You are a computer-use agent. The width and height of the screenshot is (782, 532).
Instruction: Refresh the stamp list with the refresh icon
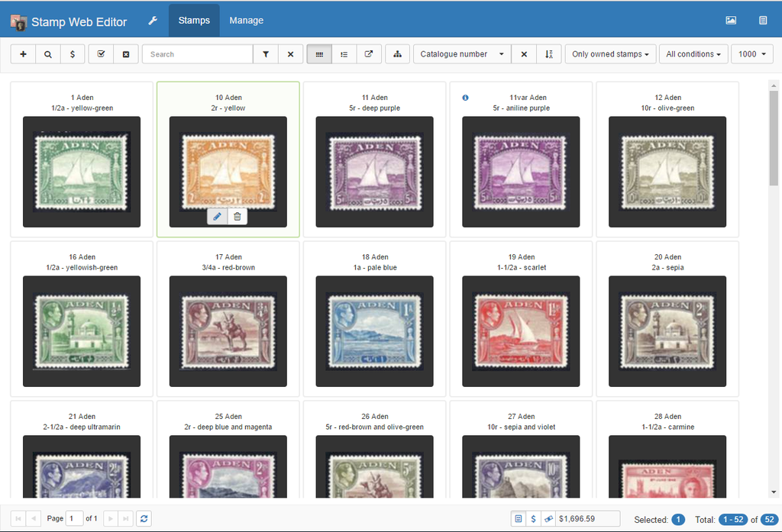pos(144,518)
